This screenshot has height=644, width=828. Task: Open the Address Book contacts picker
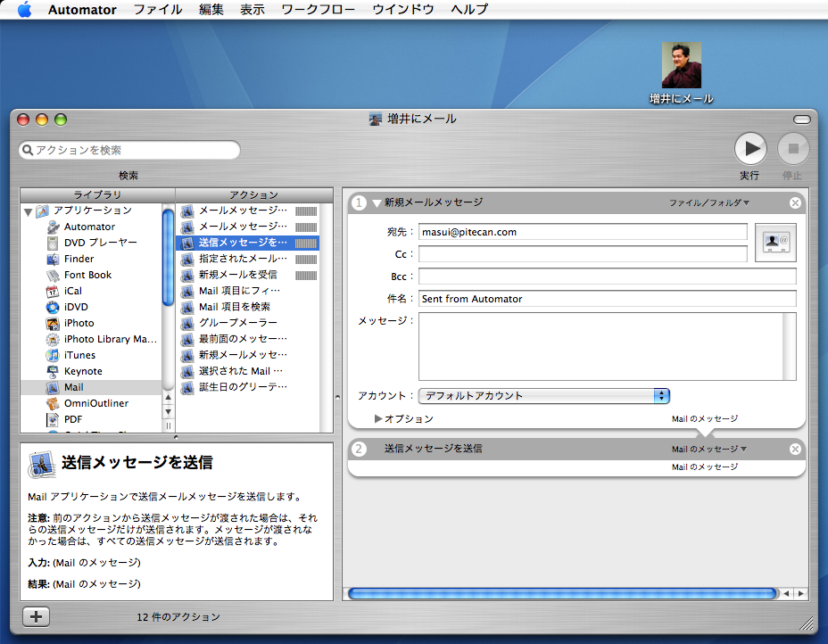click(x=775, y=243)
